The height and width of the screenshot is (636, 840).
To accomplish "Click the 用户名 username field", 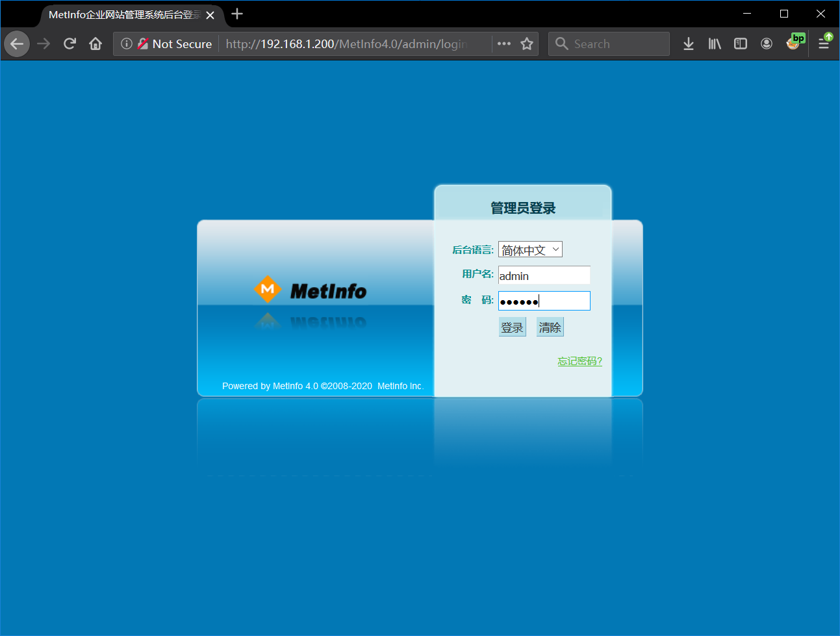I will (544, 275).
